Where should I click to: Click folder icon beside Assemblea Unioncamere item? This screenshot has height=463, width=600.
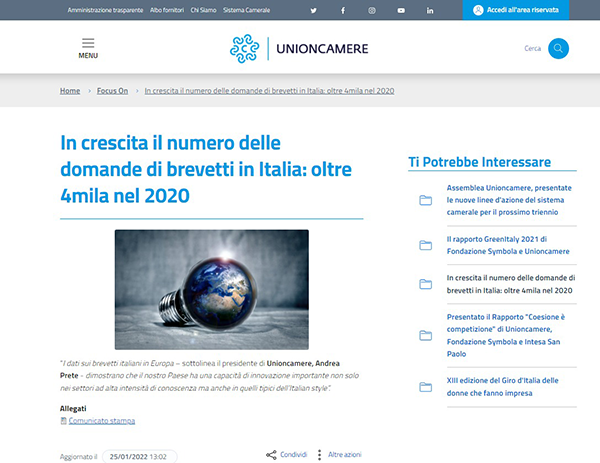point(426,200)
